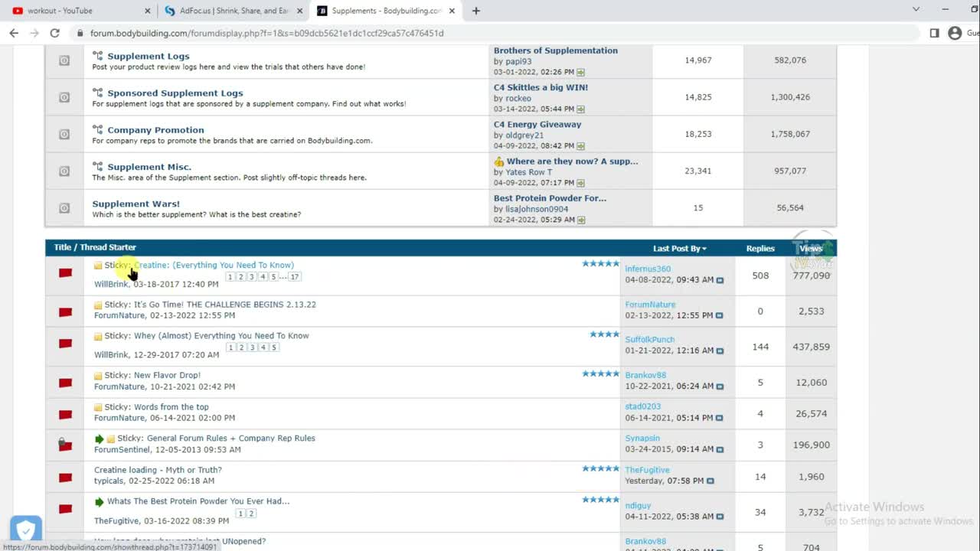Click 144 replies count on Whey sticky
The height and width of the screenshot is (551, 980).
760,347
